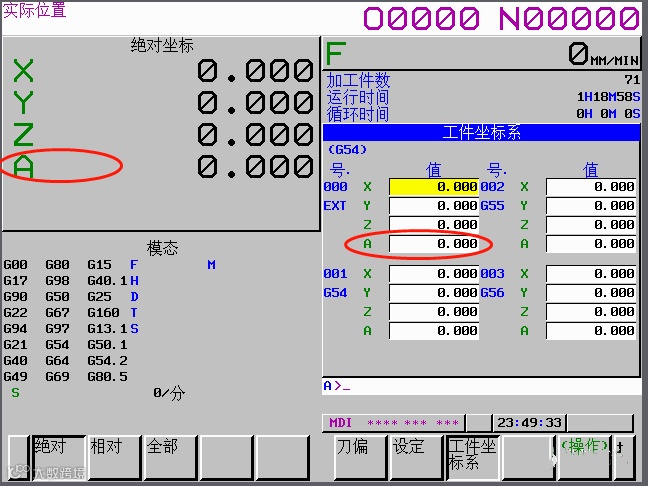Click the G17 modal code
Viewport: 648px width, 486px height.
(16, 281)
